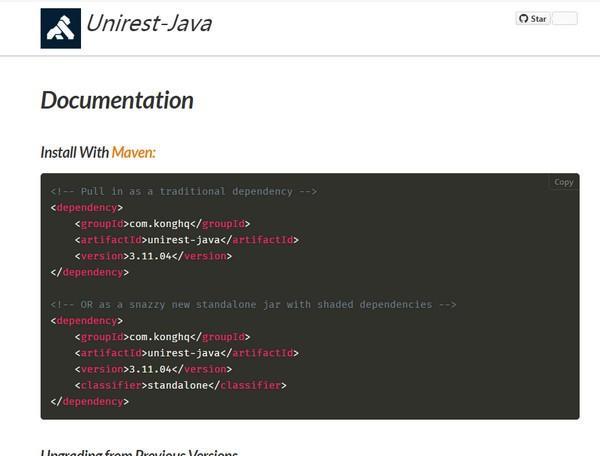The height and width of the screenshot is (456, 600).
Task: Open the orange Maven link
Action: 134,152
